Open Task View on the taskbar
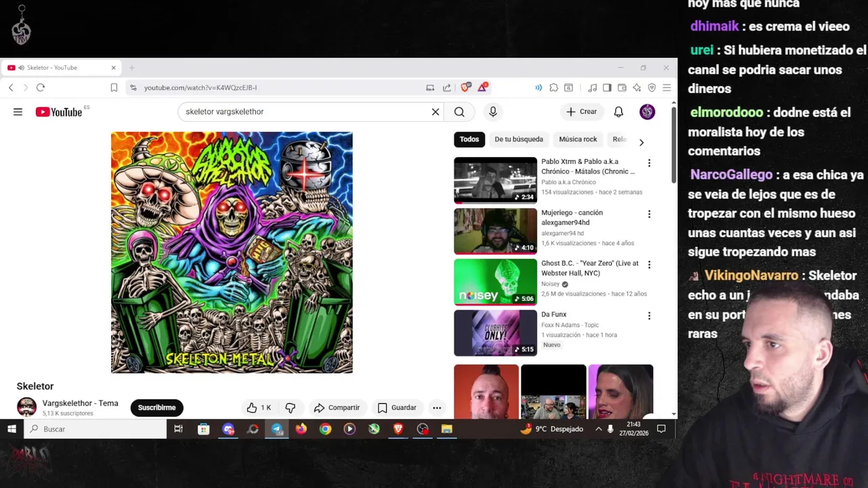Screen dimensions: 868x488 tap(178, 429)
